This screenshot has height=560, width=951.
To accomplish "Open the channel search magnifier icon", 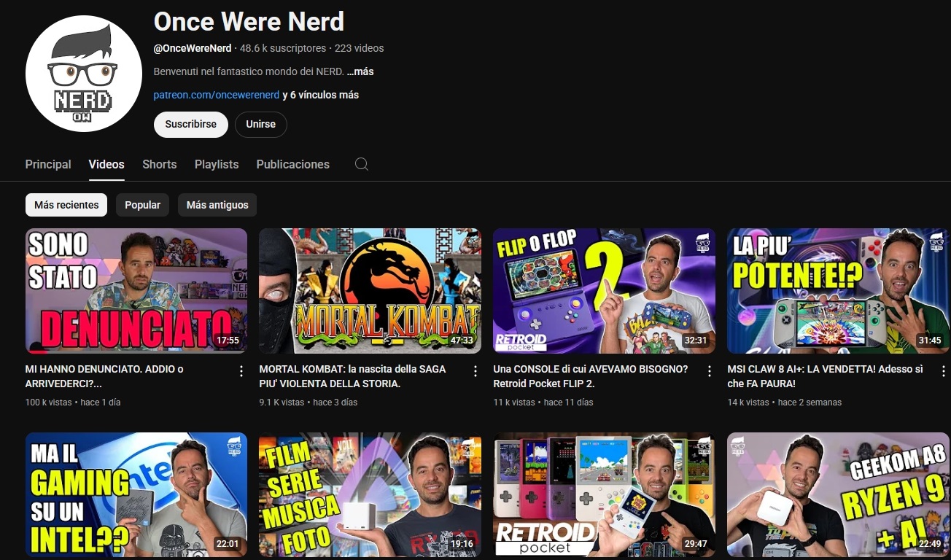I will point(361,164).
